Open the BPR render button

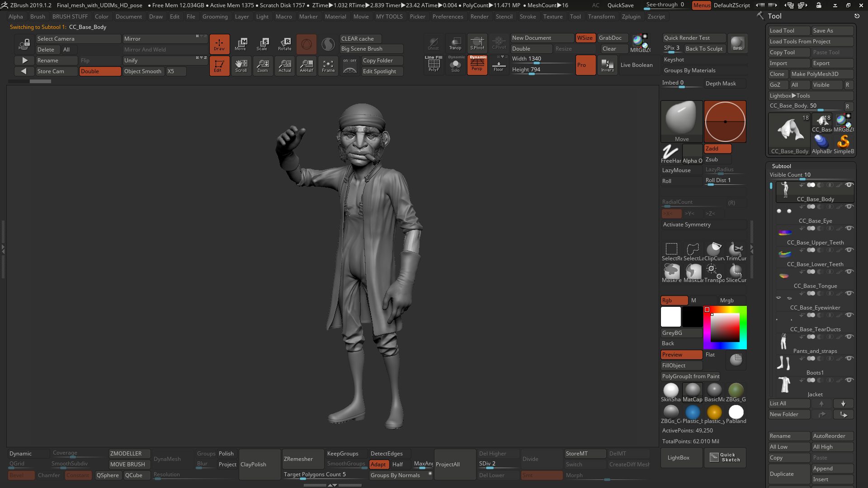pos(737,43)
